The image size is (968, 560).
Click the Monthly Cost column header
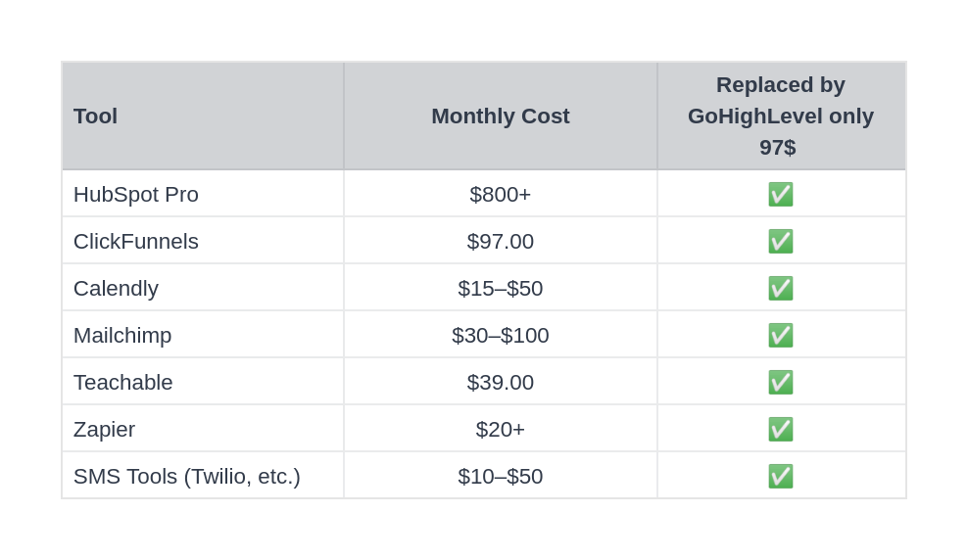[x=500, y=116]
